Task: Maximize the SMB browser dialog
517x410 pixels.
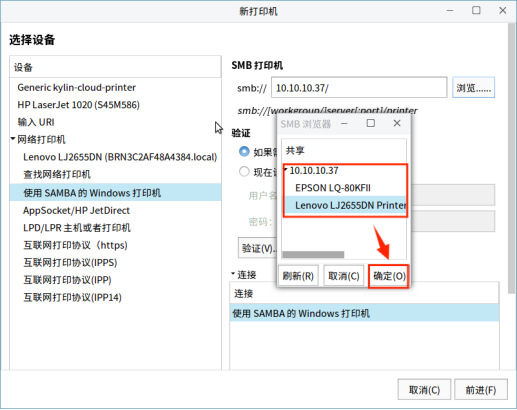Action: (x=371, y=123)
